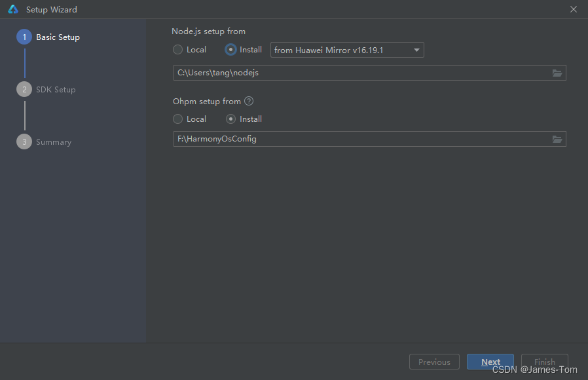
Task: Click the Finish button
Action: click(545, 362)
